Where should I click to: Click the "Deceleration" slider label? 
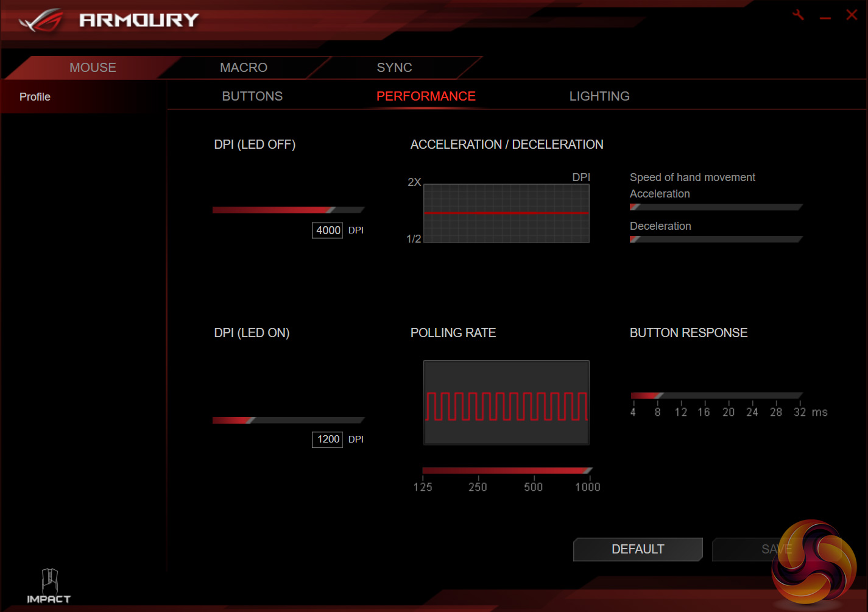click(x=660, y=226)
